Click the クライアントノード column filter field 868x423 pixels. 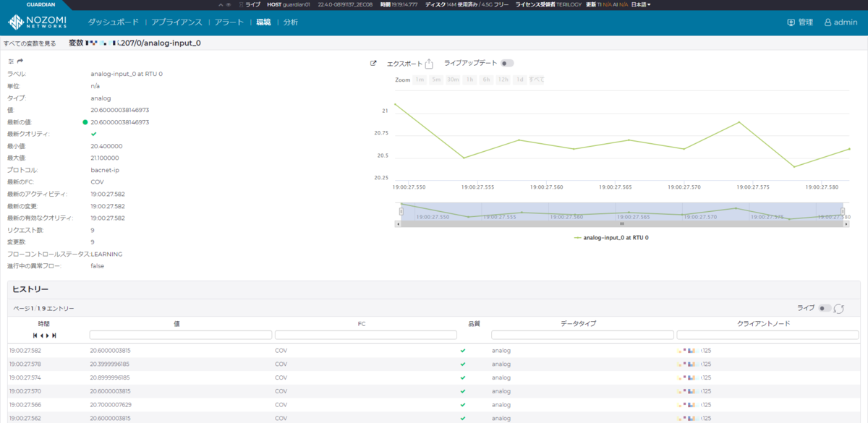pyautogui.click(x=767, y=335)
